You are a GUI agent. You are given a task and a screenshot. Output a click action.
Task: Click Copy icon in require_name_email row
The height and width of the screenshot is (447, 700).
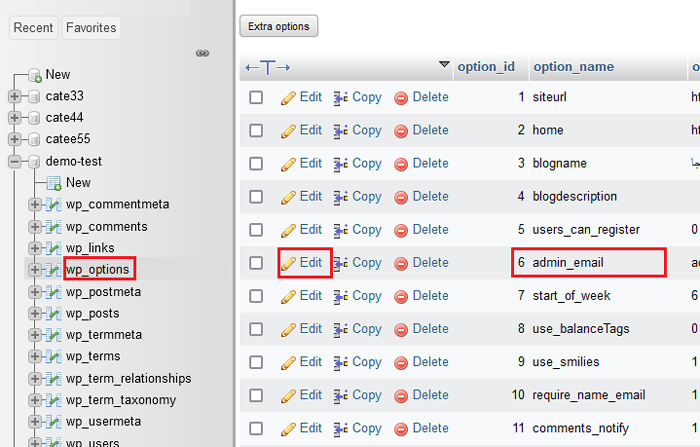pyautogui.click(x=341, y=396)
